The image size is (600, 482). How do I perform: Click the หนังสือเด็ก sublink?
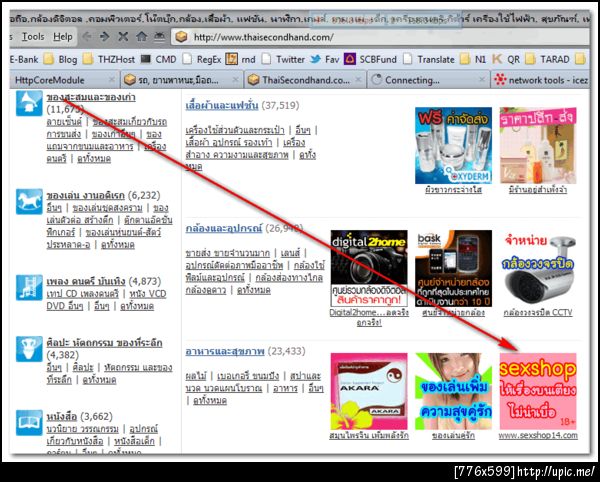point(134,441)
